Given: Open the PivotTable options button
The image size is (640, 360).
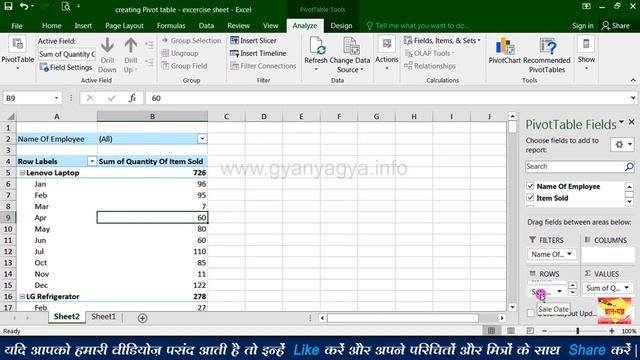Looking at the screenshot, I should coord(18,54).
